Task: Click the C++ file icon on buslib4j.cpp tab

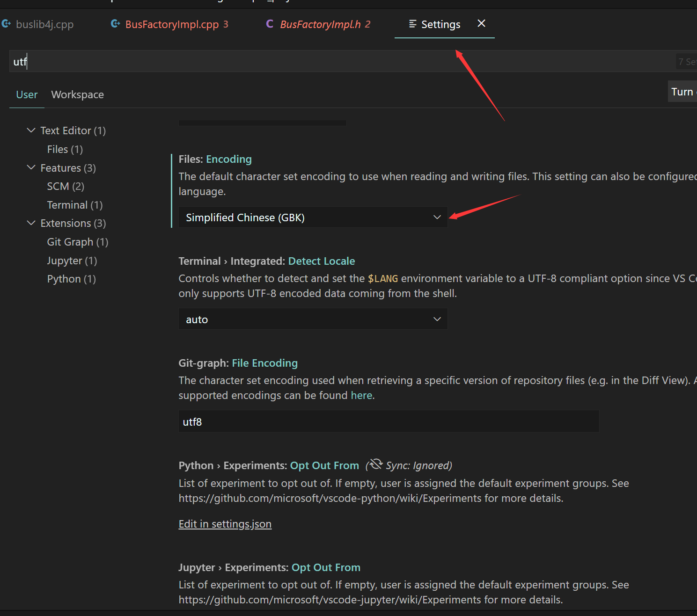Action: click(x=7, y=23)
